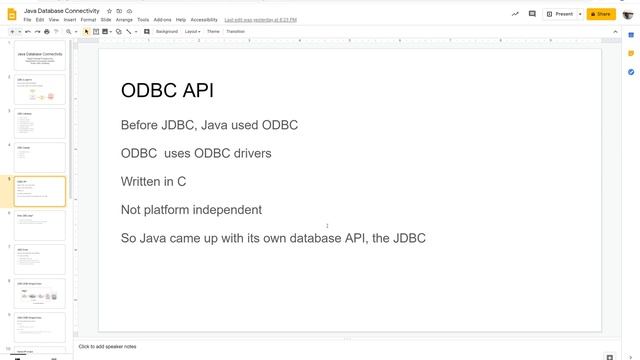Print the presentation
The height and width of the screenshot is (360, 640).
(x=47, y=31)
